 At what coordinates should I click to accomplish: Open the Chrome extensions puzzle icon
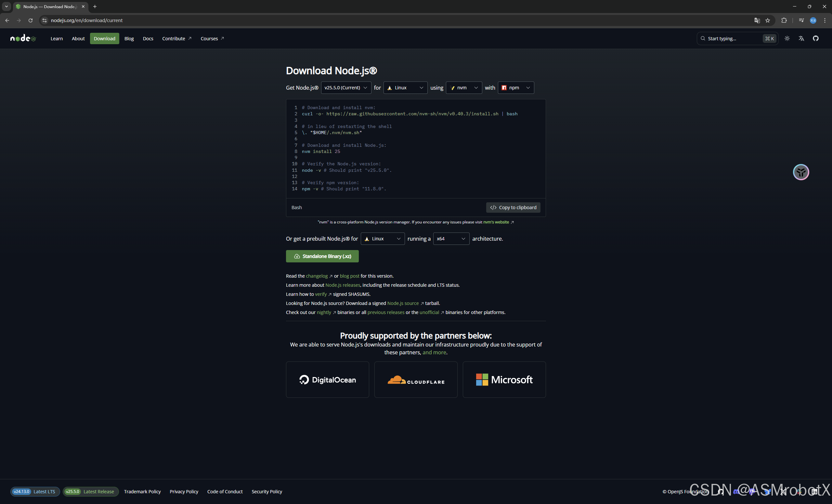pos(784,20)
